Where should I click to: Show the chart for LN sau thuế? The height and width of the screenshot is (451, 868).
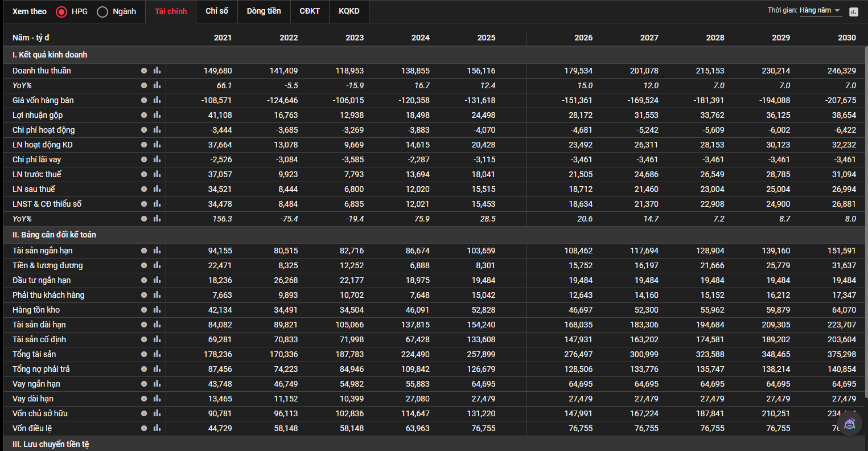[157, 189]
